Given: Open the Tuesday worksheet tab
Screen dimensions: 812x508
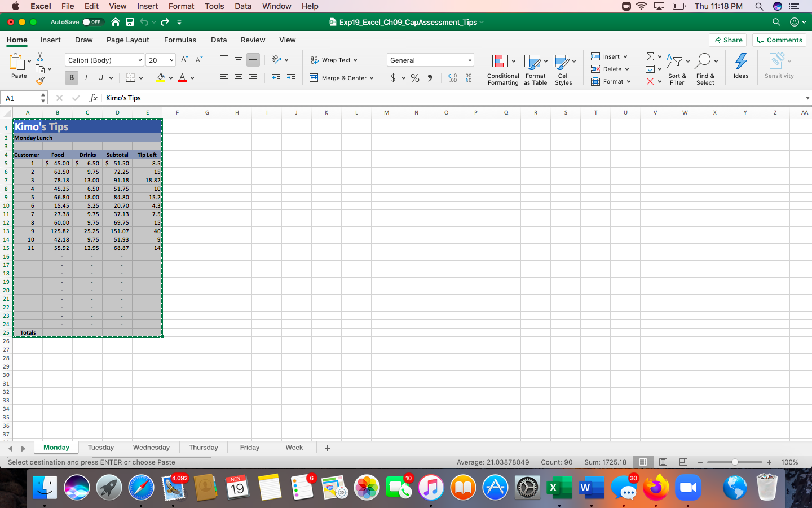Looking at the screenshot, I should tap(100, 447).
